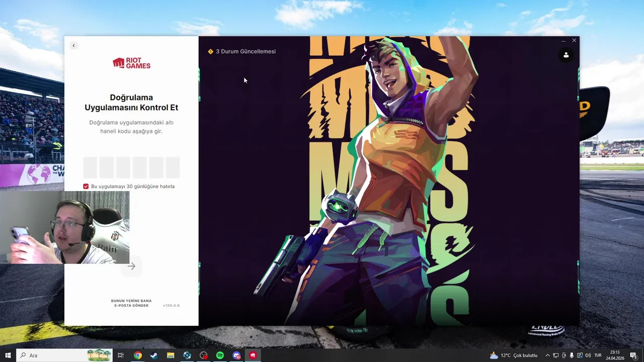Viewport: 644px width, 362px height.
Task: Open Spotify from the taskbar
Action: pyautogui.click(x=220, y=355)
